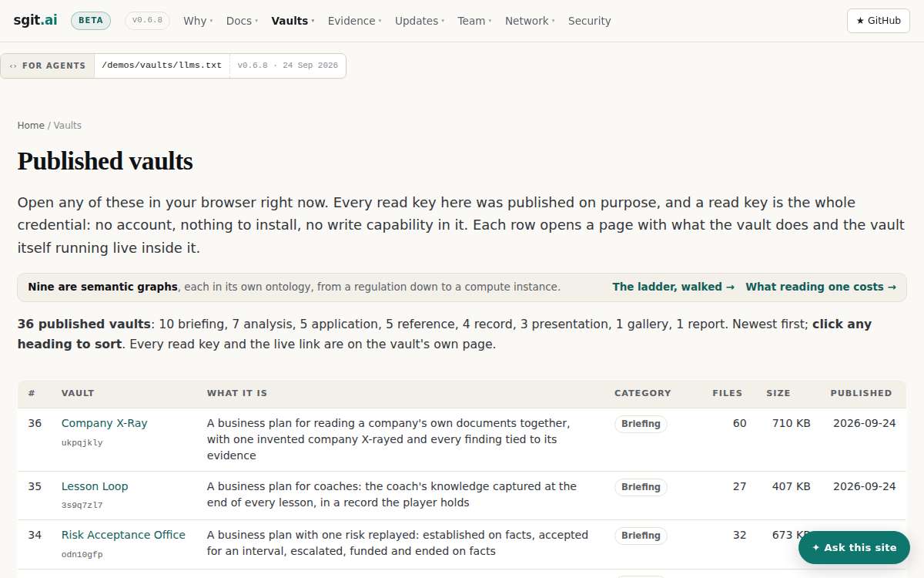The height and width of the screenshot is (578, 924).
Task: Open 'The ladder, walked' link
Action: [x=673, y=287]
